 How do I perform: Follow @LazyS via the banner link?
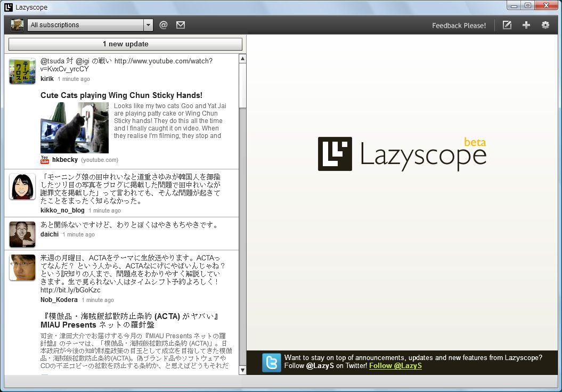pyautogui.click(x=395, y=366)
